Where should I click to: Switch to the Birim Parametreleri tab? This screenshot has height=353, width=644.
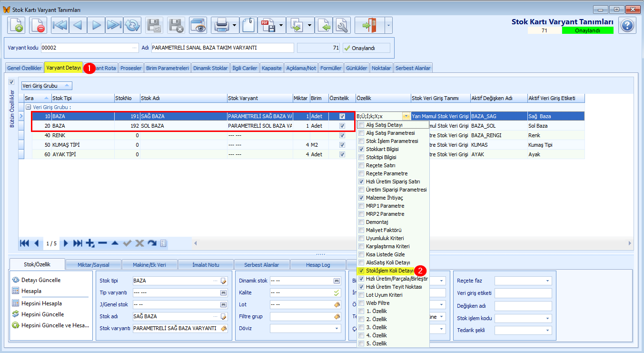tap(168, 68)
